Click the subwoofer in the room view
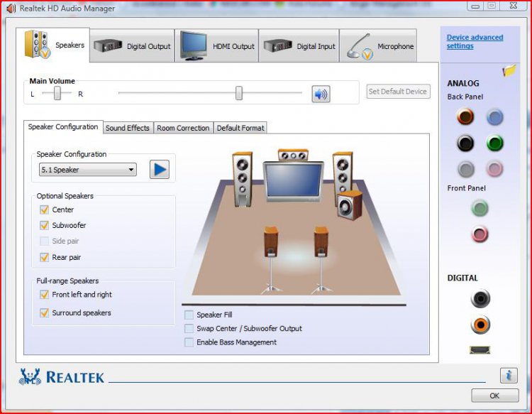Viewport: 532px width, 414px height. pos(350,205)
